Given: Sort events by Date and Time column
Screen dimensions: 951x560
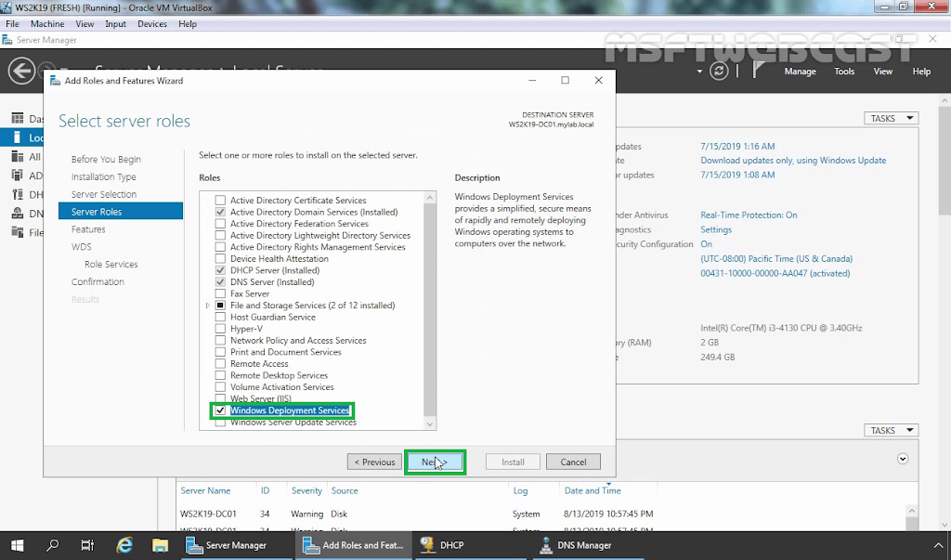Looking at the screenshot, I should coord(593,490).
